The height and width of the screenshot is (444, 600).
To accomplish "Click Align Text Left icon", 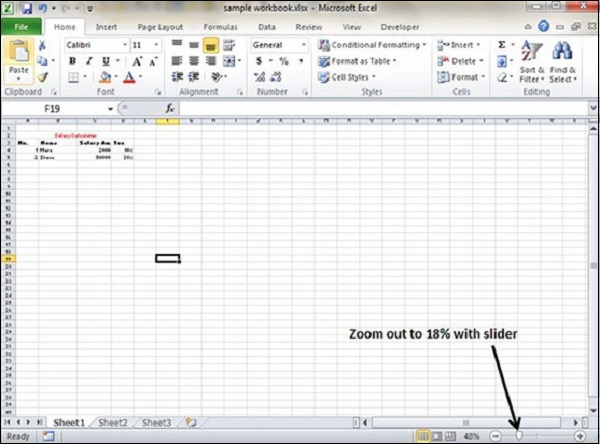I will tap(177, 61).
